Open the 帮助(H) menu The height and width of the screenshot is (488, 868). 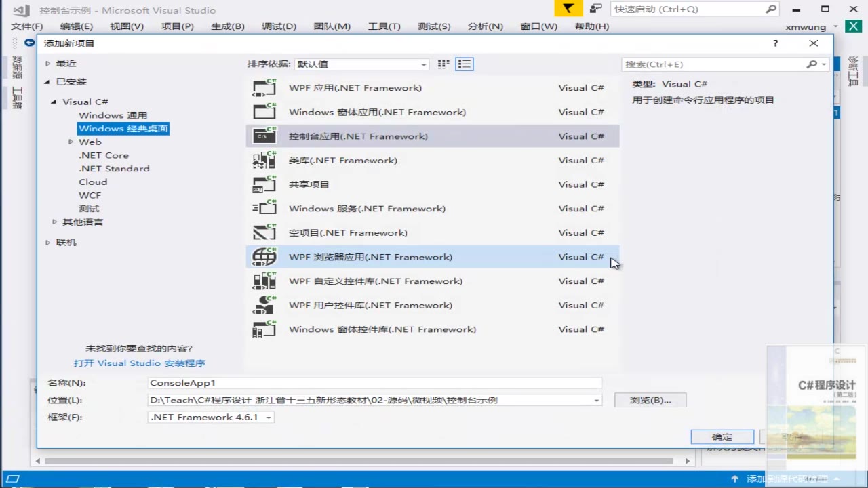[592, 26]
